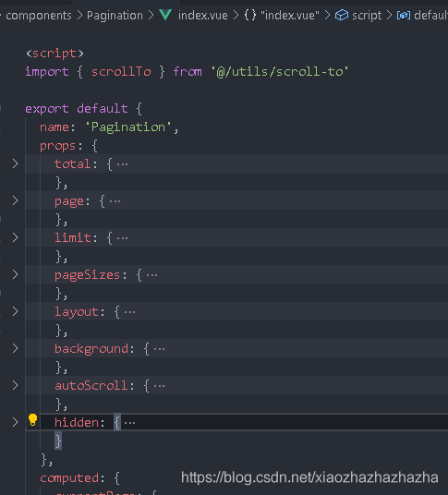The height and width of the screenshot is (495, 448).
Task: Open index.vue file breadcrumb segment
Action: click(x=202, y=15)
